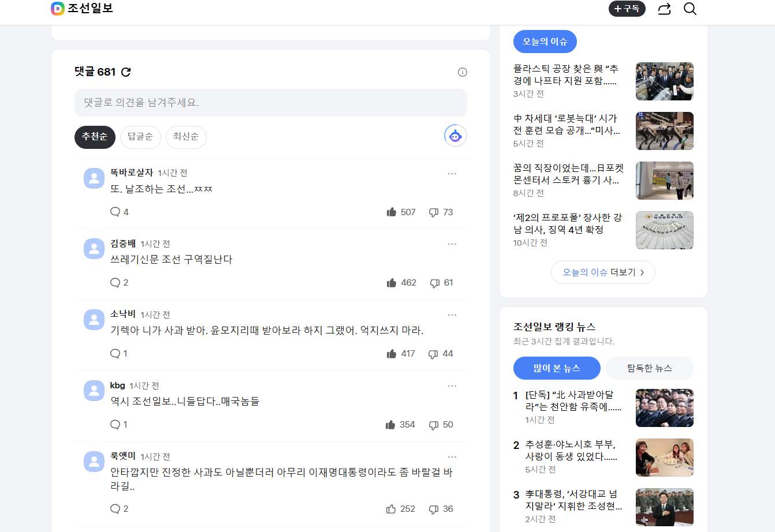Image resolution: width=775 pixels, height=532 pixels.
Task: Switch to the 탐독한 뉴스 ranking tab
Action: tap(650, 368)
